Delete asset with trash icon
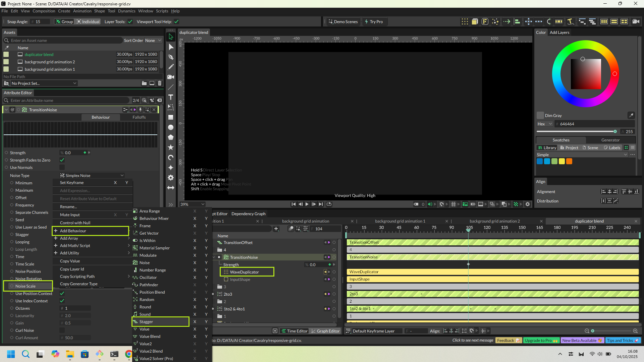This screenshot has width=644, height=362. [x=160, y=83]
